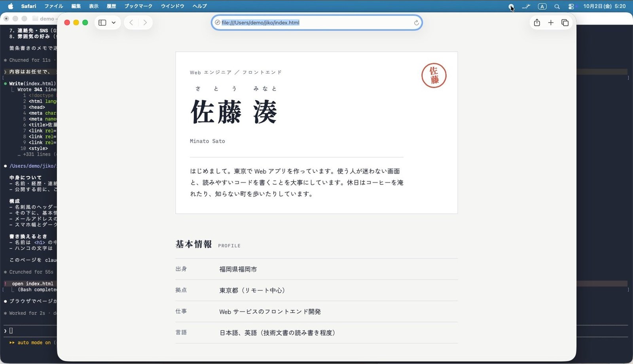Open the Share menu in Safari
Viewport: 633px width, 364px height.
coord(537,23)
